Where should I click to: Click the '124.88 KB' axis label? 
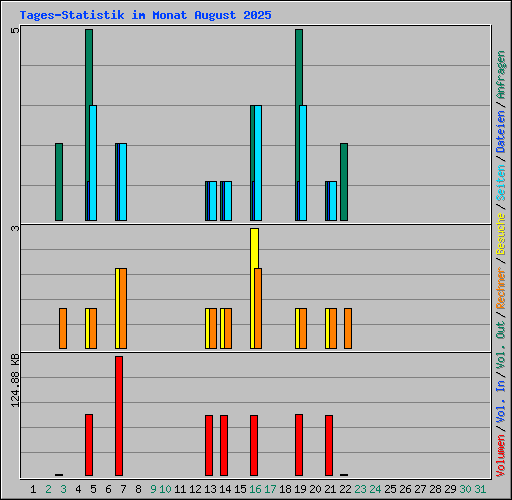pyautogui.click(x=15, y=380)
